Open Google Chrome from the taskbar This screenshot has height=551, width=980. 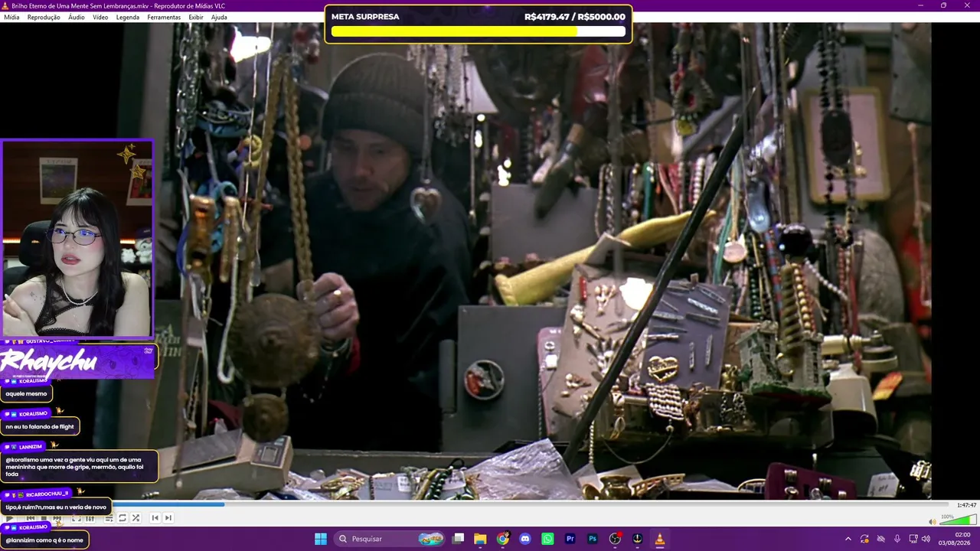pos(502,539)
